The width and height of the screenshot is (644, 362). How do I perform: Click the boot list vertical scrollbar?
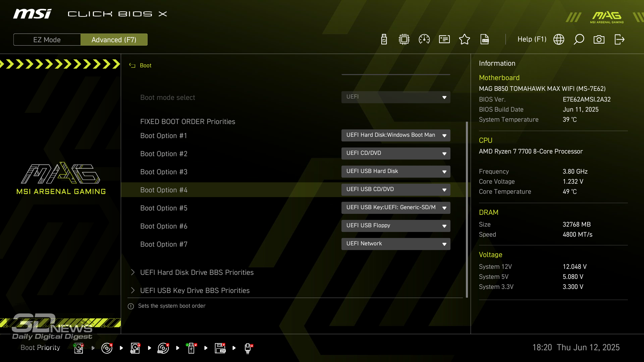tap(467, 209)
